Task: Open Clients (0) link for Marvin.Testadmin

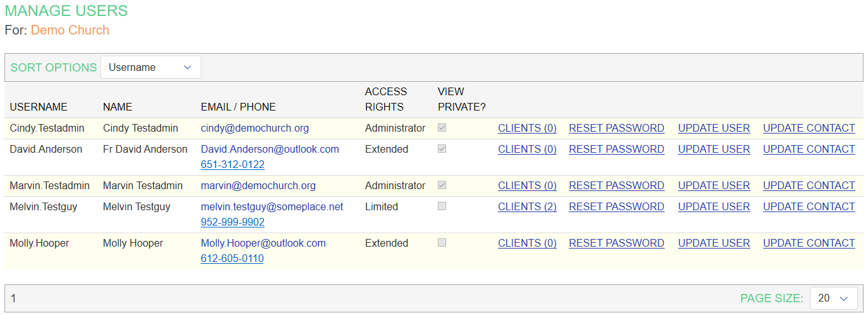Action: click(x=527, y=186)
